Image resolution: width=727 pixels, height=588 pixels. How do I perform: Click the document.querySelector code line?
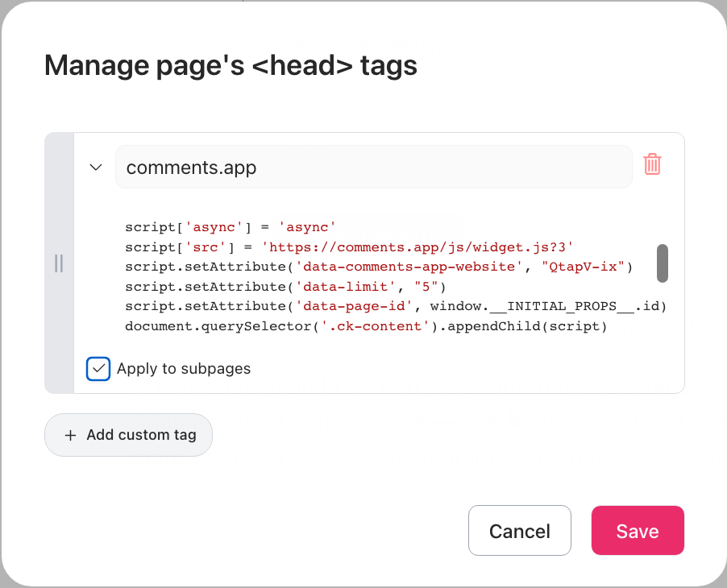coord(366,327)
